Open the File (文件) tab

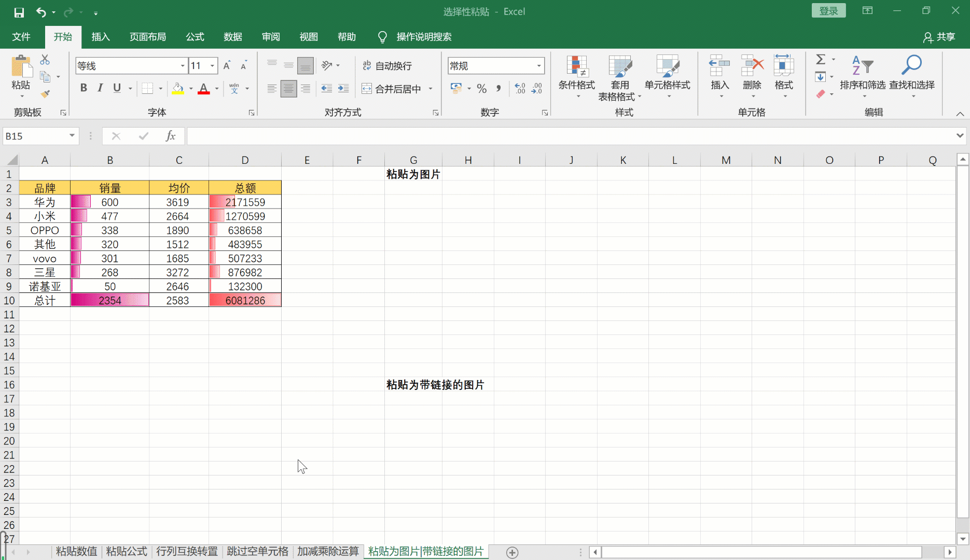tap(21, 37)
